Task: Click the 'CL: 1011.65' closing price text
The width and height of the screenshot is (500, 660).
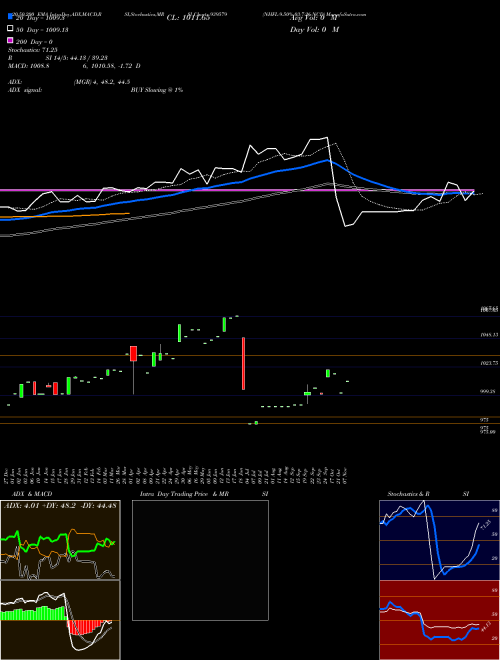Action: (x=188, y=18)
